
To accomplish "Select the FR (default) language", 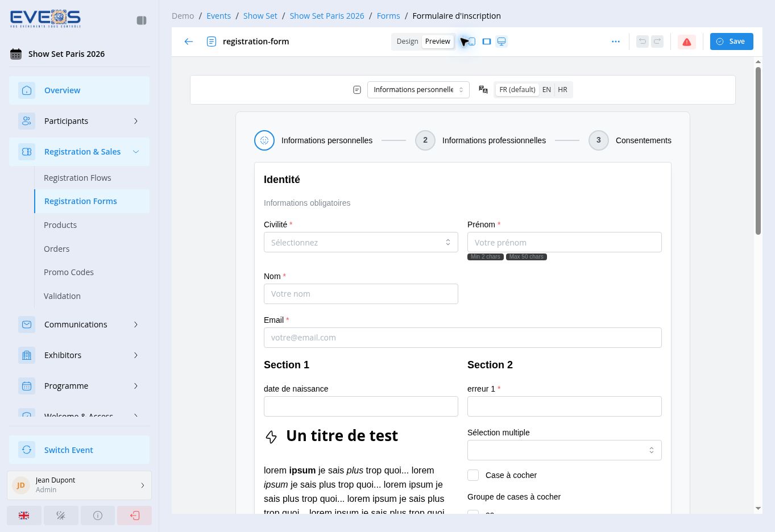I will tap(517, 90).
